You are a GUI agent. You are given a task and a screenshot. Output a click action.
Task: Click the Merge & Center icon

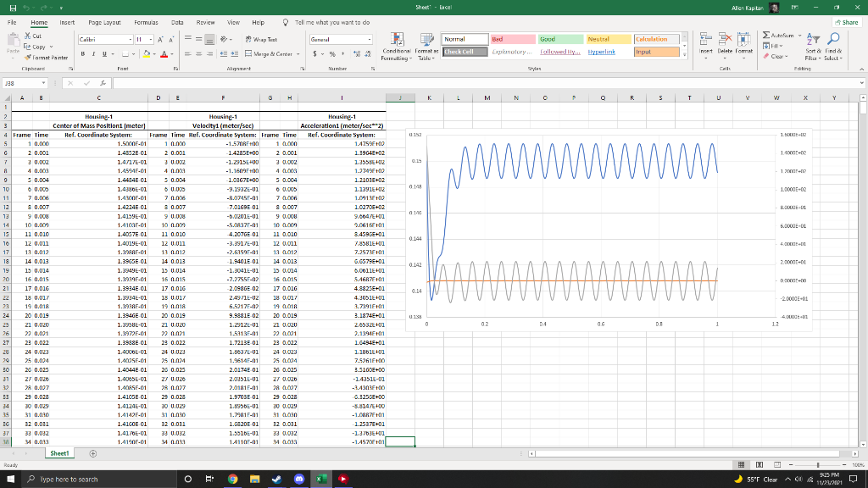[250, 53]
